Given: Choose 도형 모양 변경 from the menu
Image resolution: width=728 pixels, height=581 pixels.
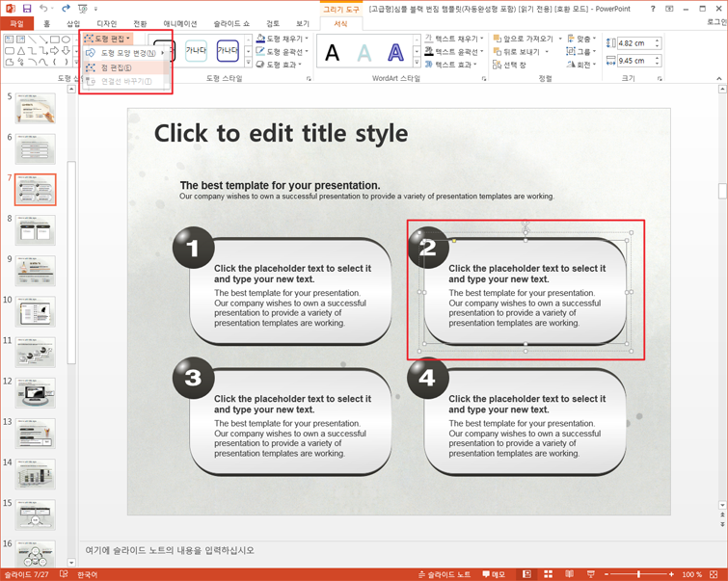Looking at the screenshot, I should click(125, 53).
